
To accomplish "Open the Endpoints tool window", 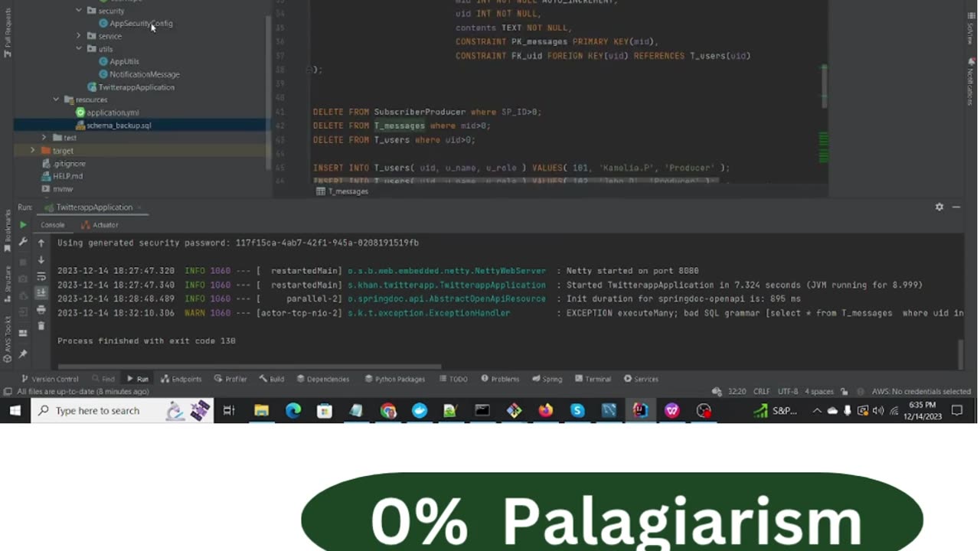I will (x=181, y=379).
